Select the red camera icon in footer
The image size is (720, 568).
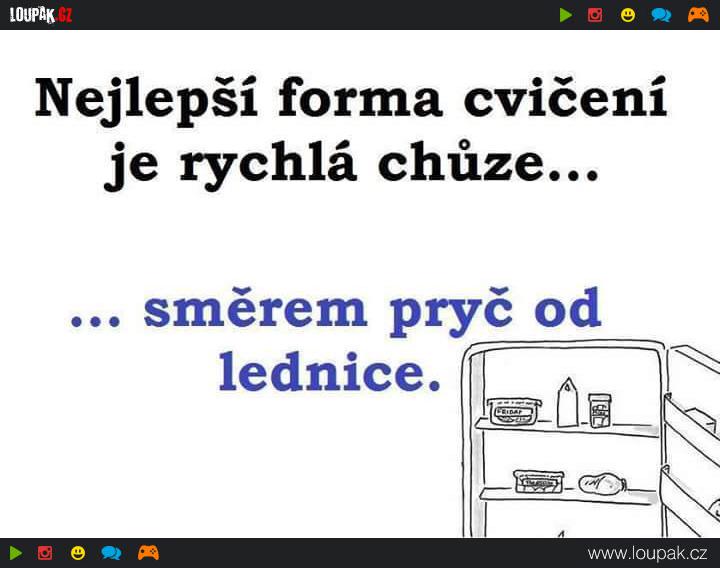click(x=45, y=553)
